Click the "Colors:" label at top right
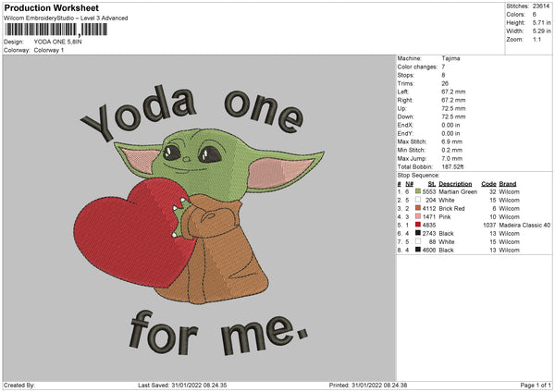555x392 pixels. tap(515, 15)
